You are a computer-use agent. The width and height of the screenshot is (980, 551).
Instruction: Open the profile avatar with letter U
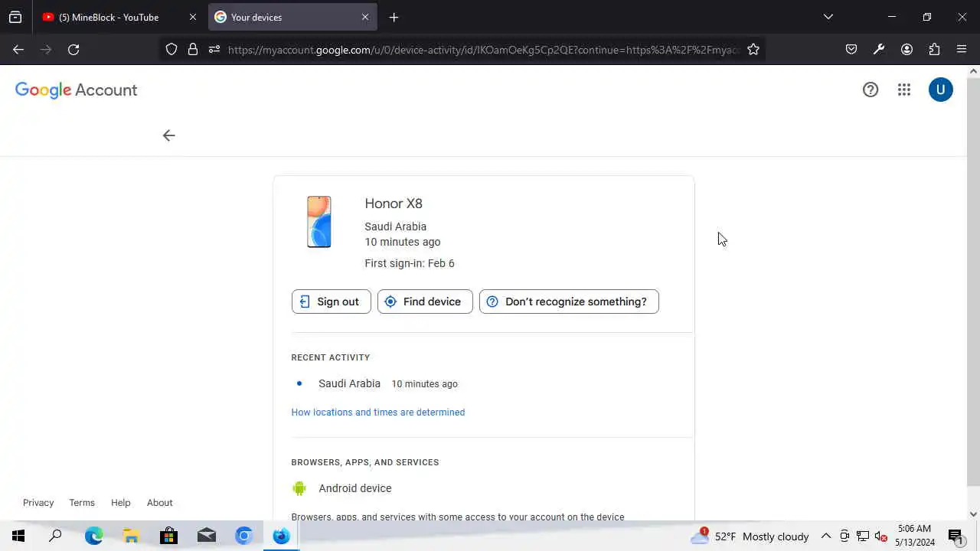pos(941,90)
